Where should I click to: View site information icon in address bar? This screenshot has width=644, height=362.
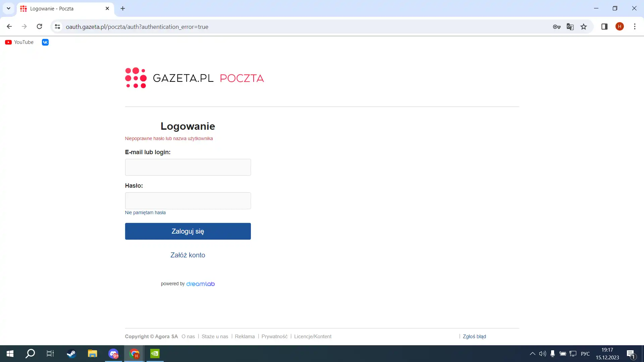coord(57,26)
